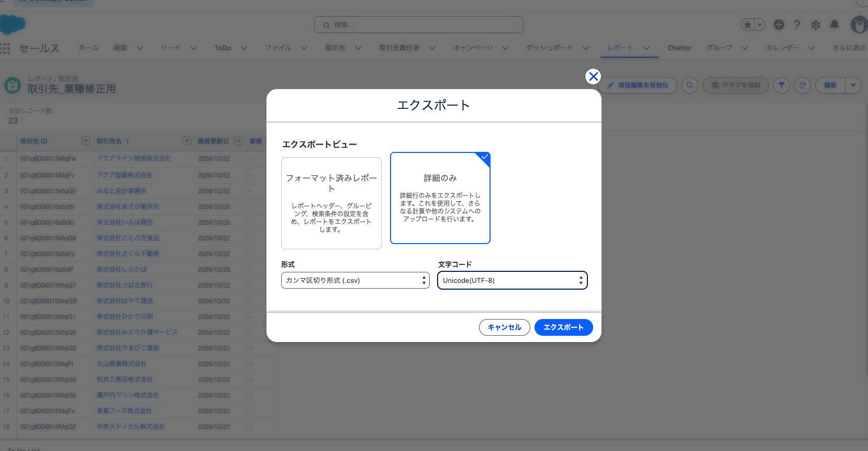868x451 pixels.
Task: Expand the カレンダー tab chevron
Action: click(x=811, y=48)
